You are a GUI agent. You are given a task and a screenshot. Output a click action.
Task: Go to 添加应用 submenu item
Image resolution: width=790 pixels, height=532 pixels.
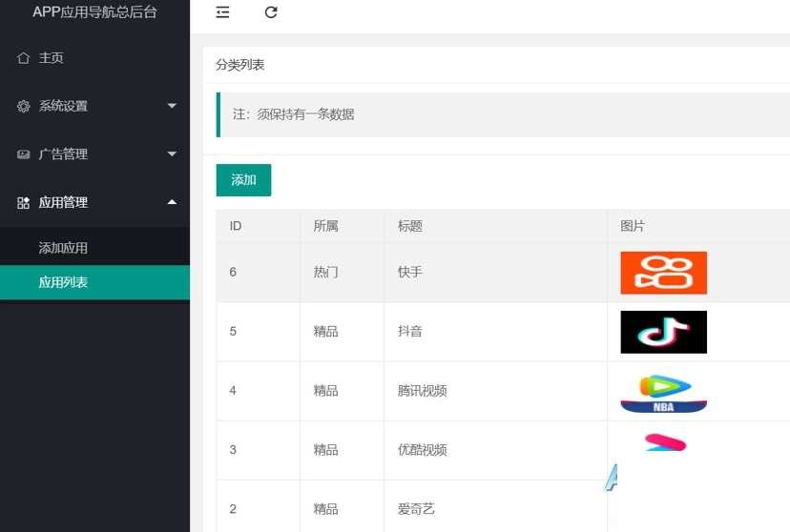click(94, 248)
